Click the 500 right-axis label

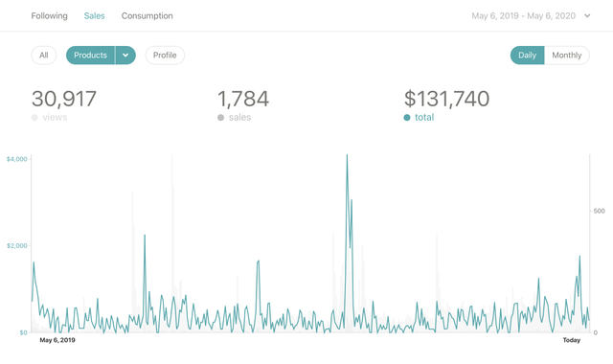point(599,211)
